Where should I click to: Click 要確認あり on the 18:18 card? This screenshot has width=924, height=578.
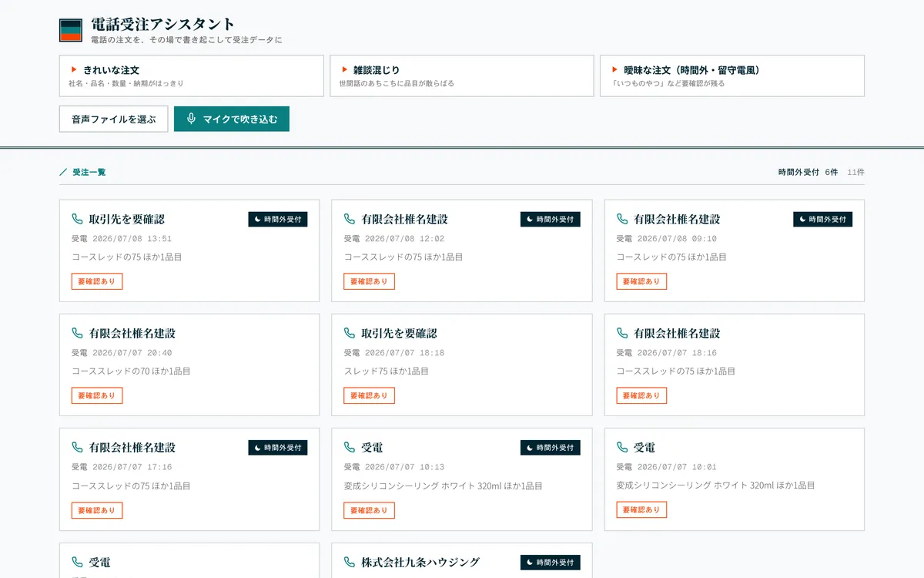click(369, 395)
